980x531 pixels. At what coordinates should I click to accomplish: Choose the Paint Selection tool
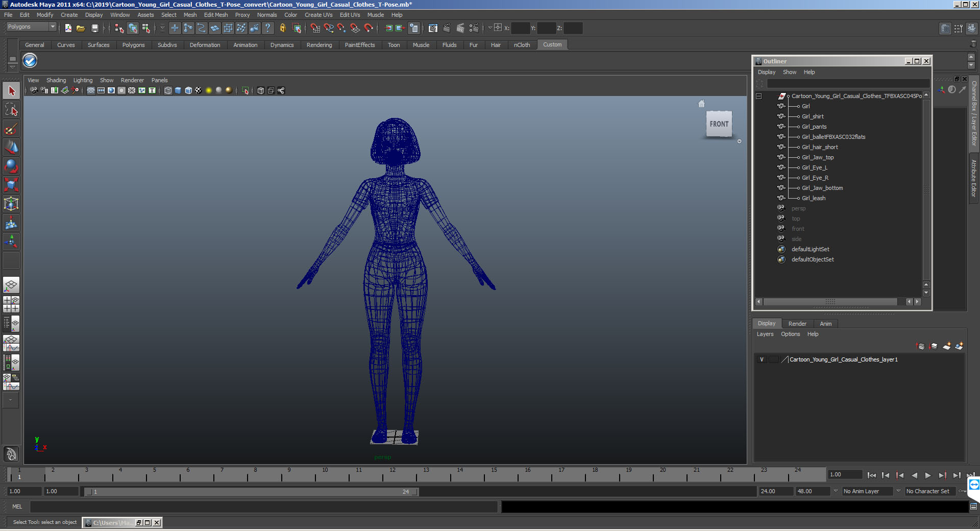pyautogui.click(x=11, y=128)
